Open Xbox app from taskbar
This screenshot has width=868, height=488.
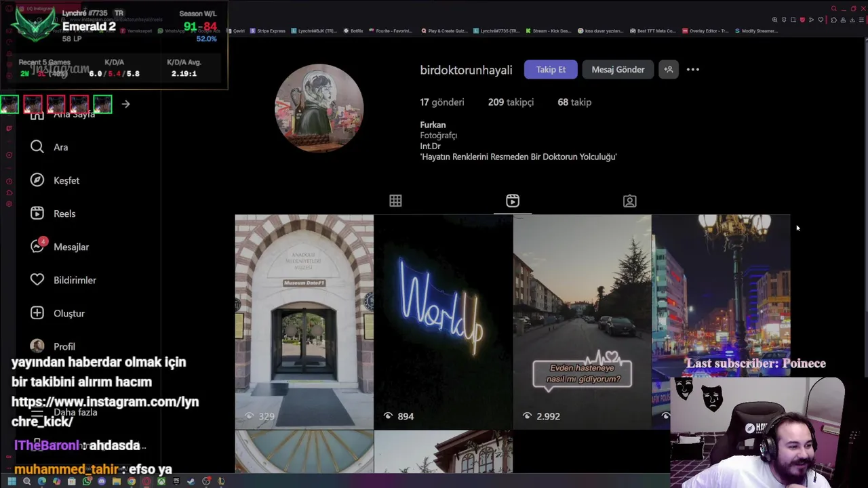pyautogui.click(x=161, y=481)
